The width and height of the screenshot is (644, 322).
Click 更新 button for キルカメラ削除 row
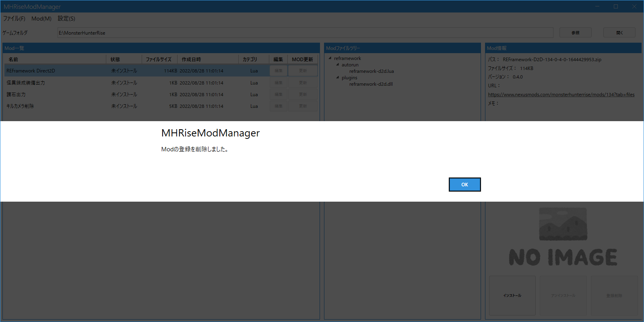coord(303,106)
